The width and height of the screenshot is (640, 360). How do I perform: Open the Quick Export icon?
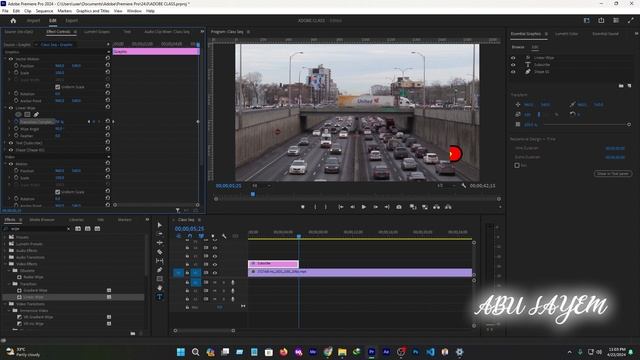coord(601,20)
